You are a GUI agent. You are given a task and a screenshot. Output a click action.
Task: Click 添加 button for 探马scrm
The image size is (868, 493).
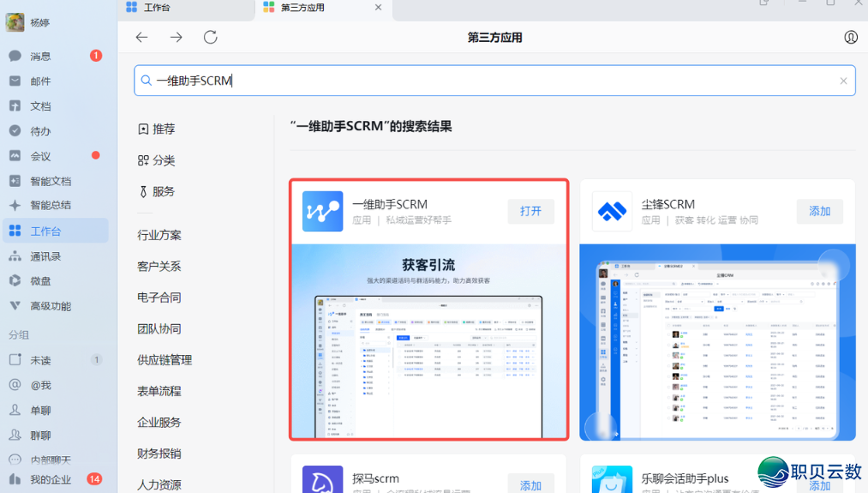click(x=531, y=484)
